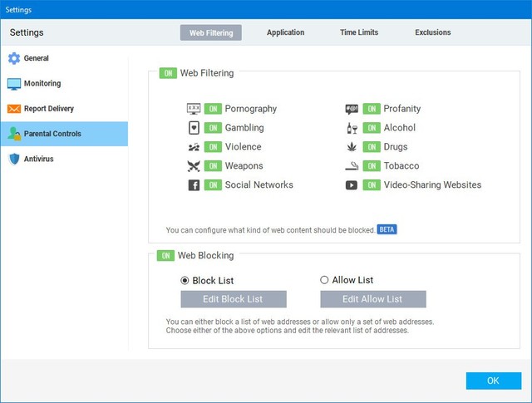Switch to the Time Limits tab
The height and width of the screenshot is (403, 532).
(x=358, y=33)
